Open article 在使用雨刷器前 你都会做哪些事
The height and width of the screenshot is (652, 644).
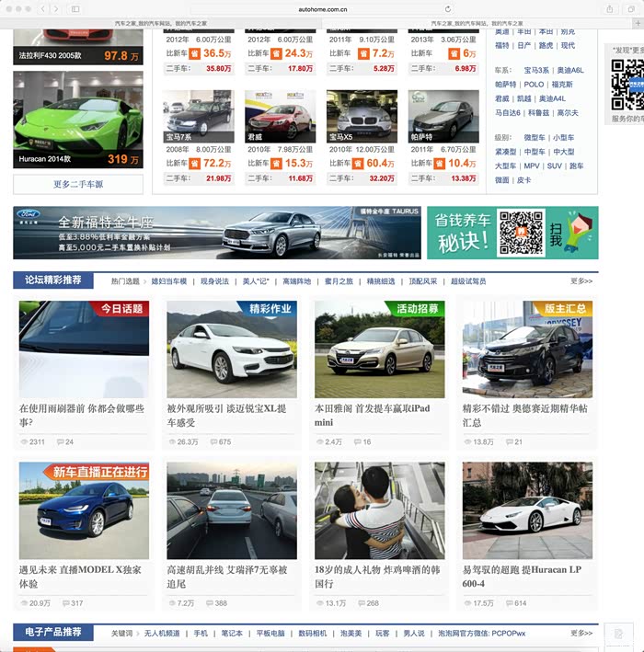pyautogui.click(x=82, y=415)
